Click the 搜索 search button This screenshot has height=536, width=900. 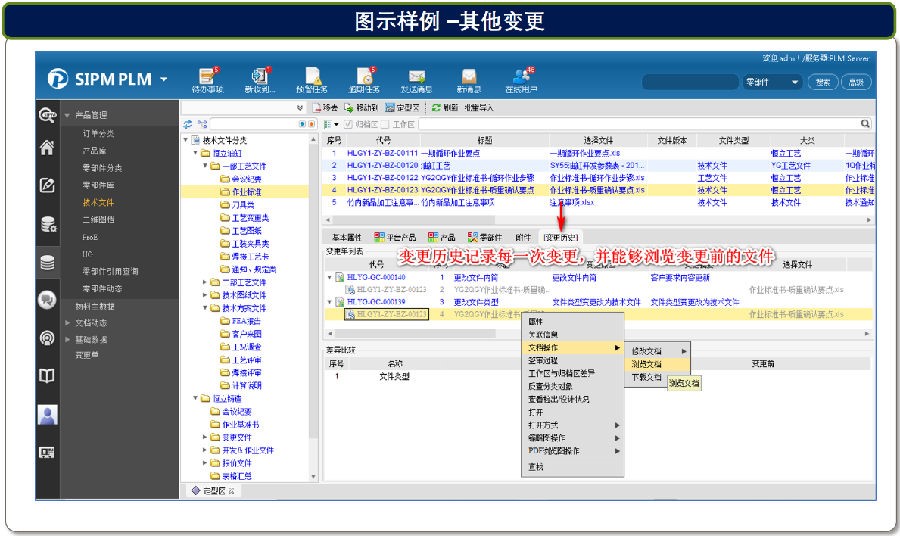tap(823, 82)
